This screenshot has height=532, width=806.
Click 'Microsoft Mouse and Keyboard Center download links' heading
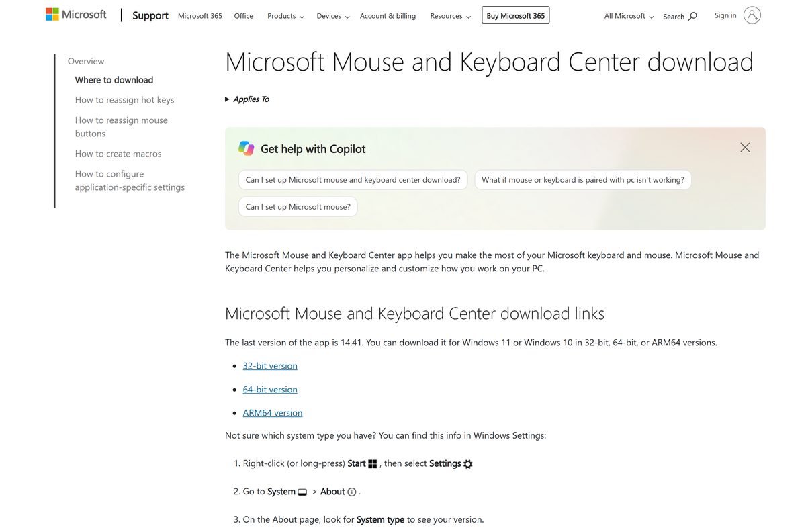(414, 314)
